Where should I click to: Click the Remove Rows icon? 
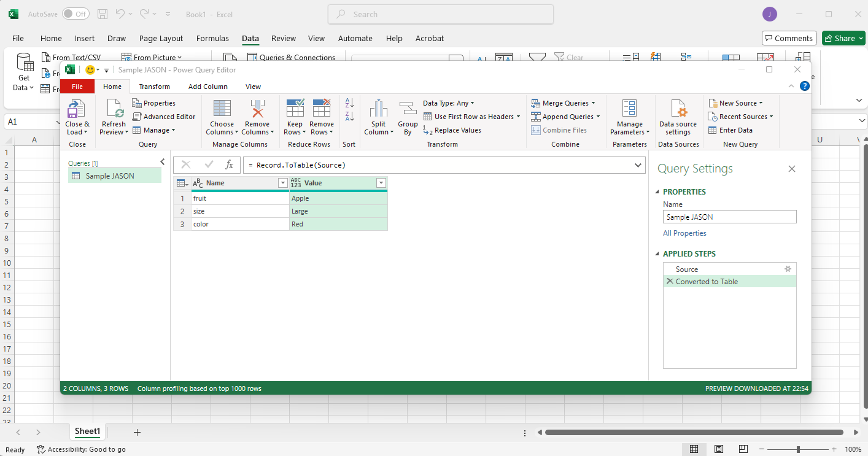point(322,108)
